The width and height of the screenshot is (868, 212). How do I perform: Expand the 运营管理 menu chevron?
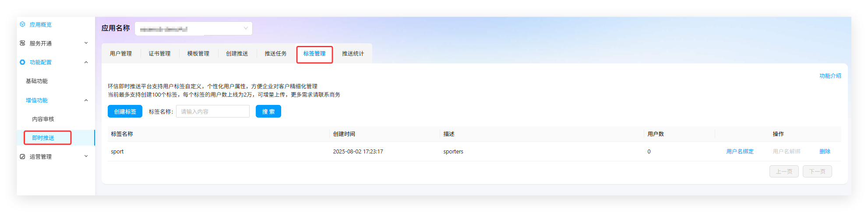(86, 156)
